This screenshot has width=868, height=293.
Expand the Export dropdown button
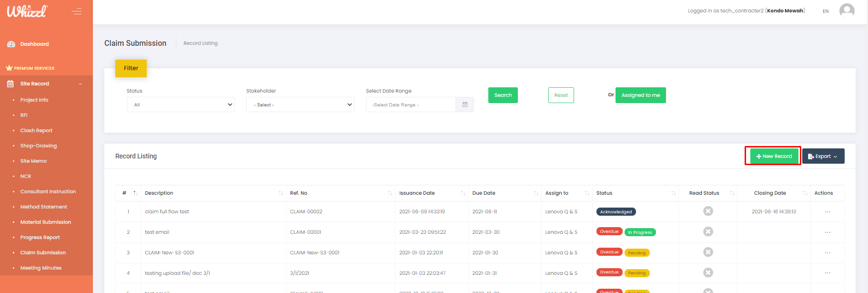823,156
